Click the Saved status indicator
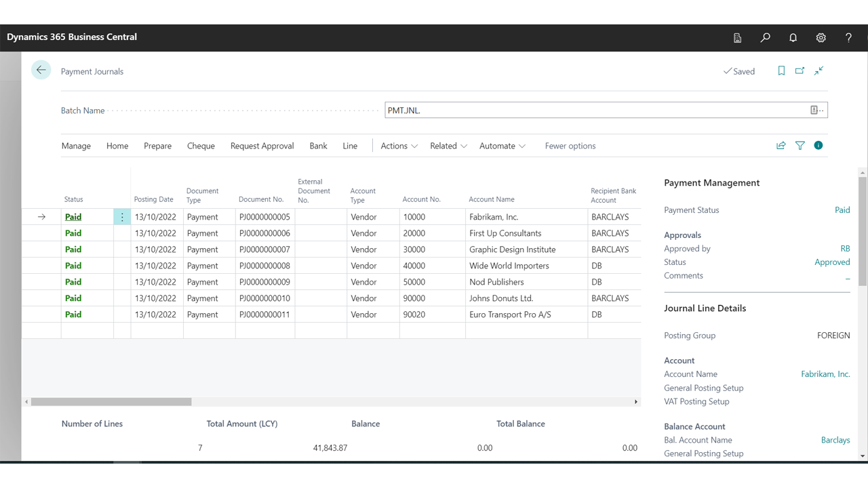 coord(739,71)
